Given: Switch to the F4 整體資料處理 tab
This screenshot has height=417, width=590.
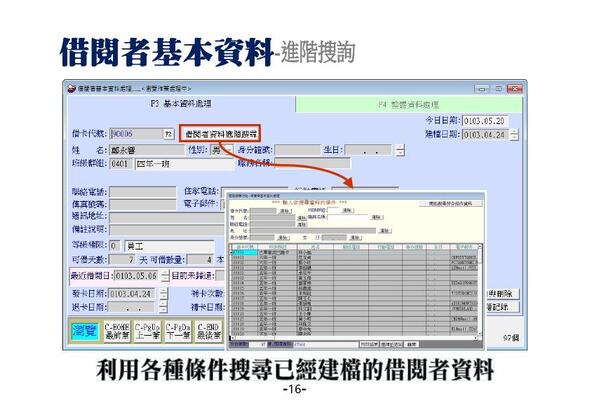Looking at the screenshot, I should (x=409, y=104).
